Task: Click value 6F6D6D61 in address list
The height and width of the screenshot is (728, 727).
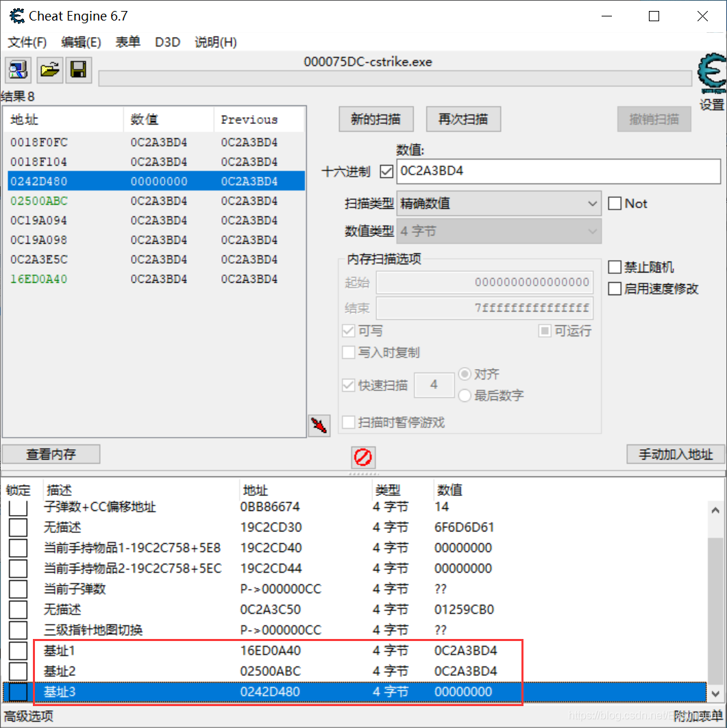Action: pos(464,527)
